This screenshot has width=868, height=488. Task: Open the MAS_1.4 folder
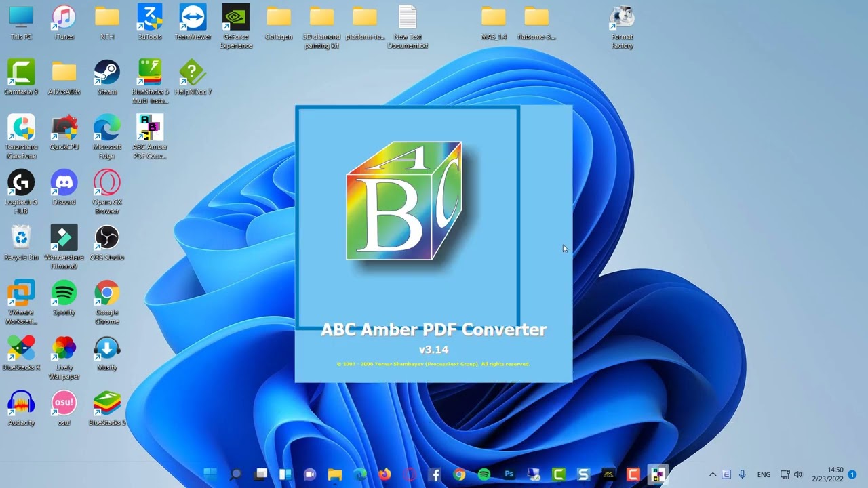coord(494,22)
